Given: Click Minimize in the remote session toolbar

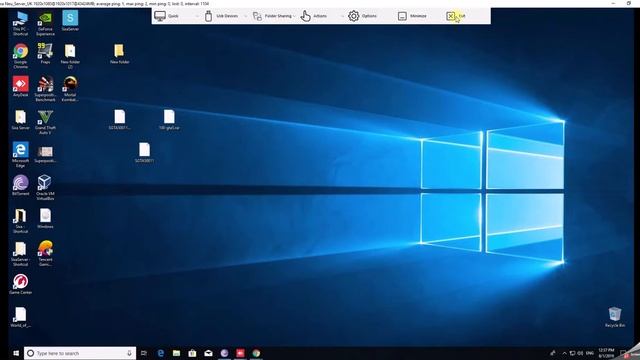Looking at the screenshot, I should tap(412, 16).
